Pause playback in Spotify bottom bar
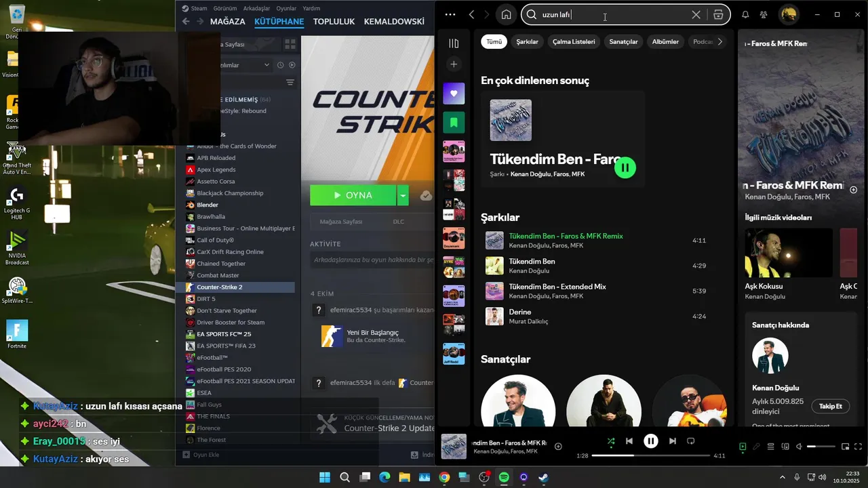Image resolution: width=868 pixels, height=488 pixels. [651, 441]
